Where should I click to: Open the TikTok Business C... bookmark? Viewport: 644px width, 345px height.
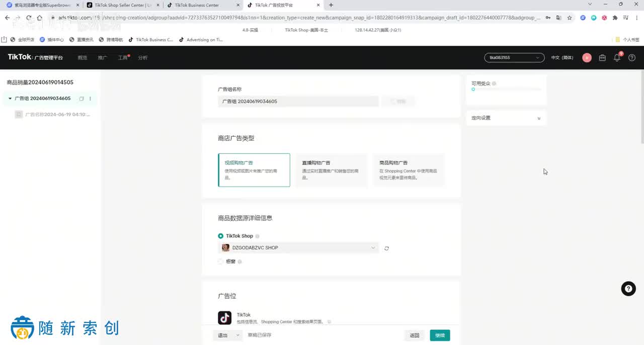pyautogui.click(x=151, y=40)
